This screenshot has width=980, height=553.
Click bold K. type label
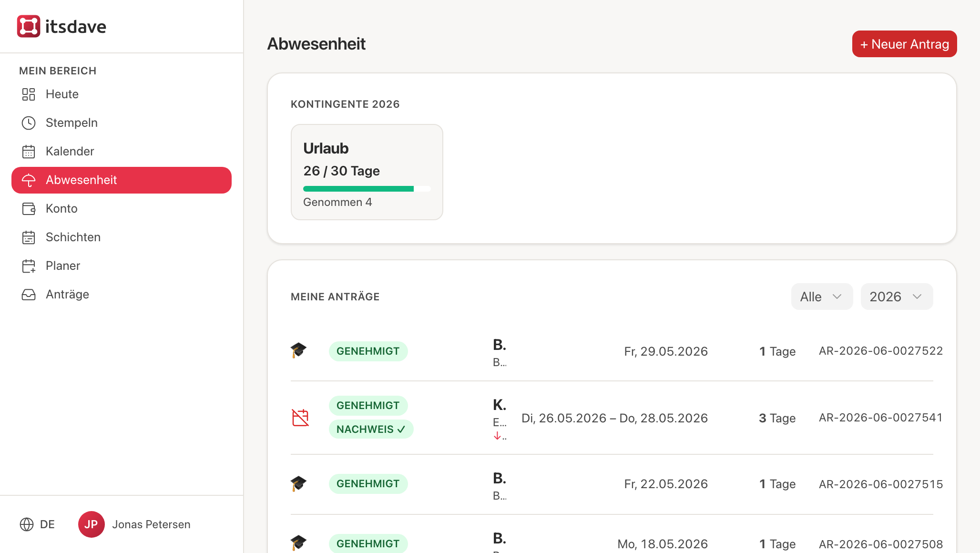[500, 405]
